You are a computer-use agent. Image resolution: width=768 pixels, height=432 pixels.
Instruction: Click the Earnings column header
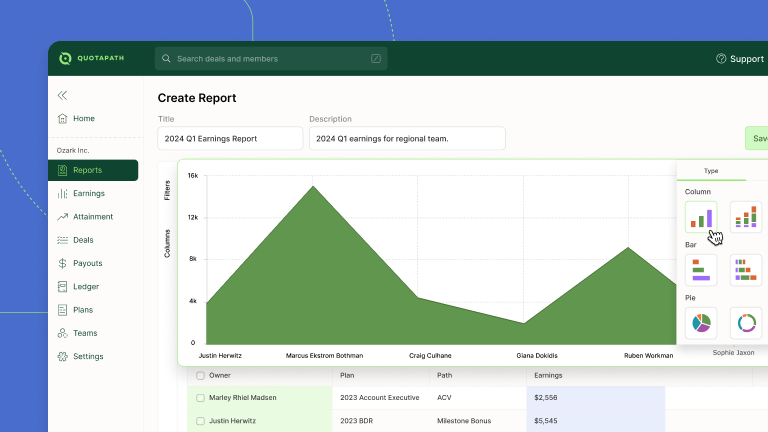pyautogui.click(x=548, y=375)
